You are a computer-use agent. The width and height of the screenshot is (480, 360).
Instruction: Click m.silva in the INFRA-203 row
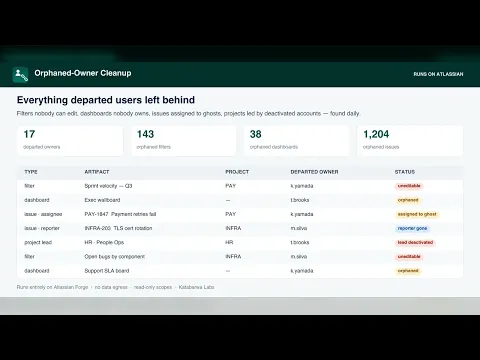pyautogui.click(x=299, y=228)
